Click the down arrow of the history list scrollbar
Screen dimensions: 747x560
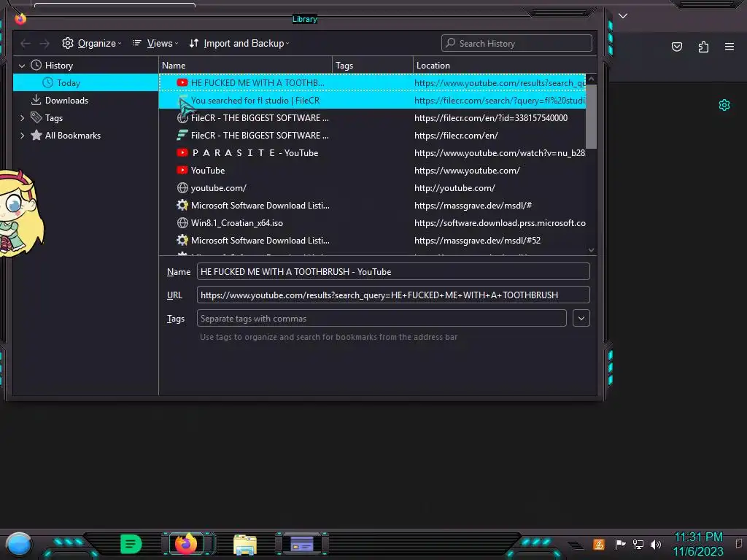pyautogui.click(x=591, y=250)
